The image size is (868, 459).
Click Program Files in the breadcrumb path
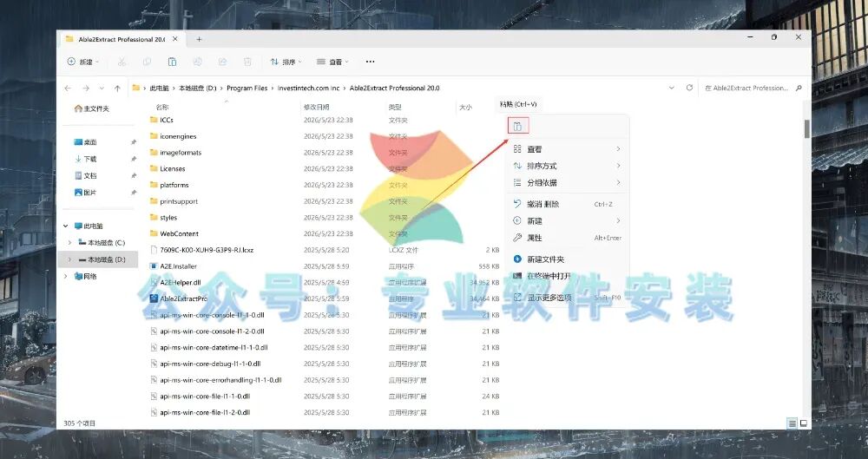coord(247,88)
